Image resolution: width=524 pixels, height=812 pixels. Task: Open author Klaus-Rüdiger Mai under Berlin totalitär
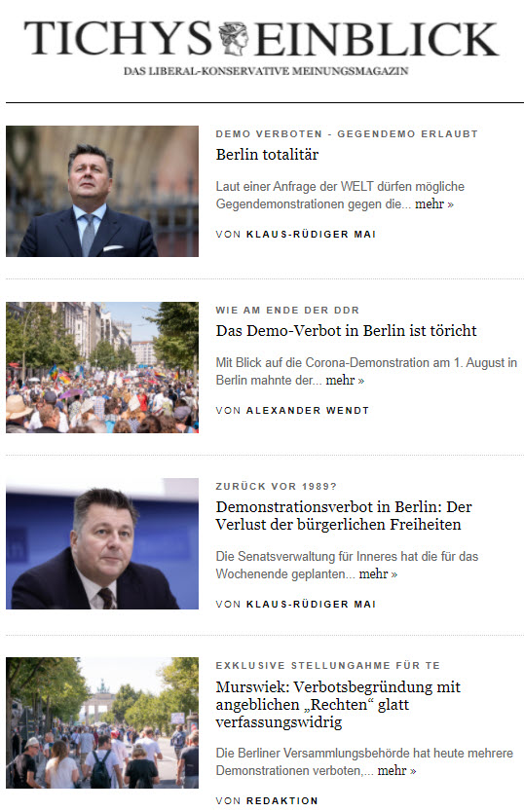coord(311,234)
